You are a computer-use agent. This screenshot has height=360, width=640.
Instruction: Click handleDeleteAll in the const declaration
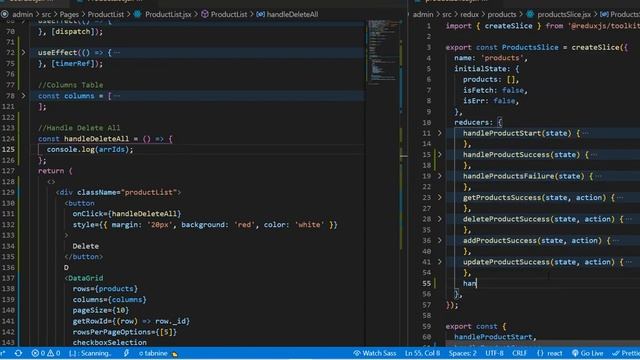[x=96, y=139]
